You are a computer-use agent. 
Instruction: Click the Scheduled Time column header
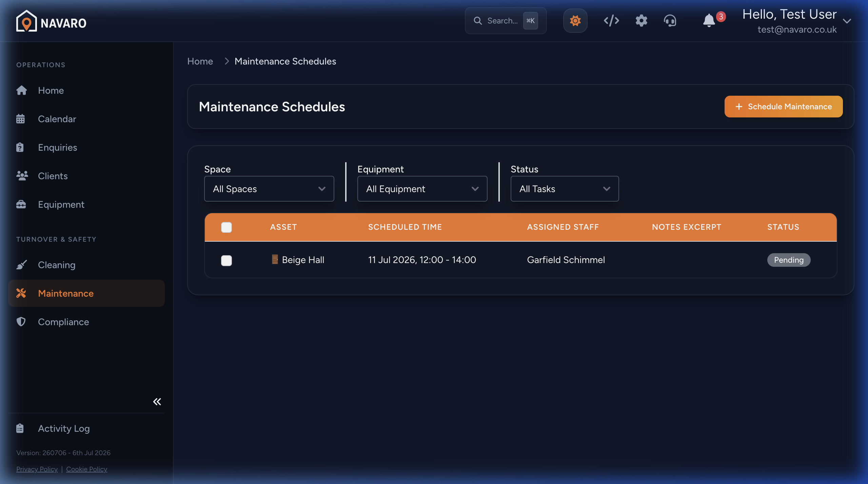coord(405,227)
